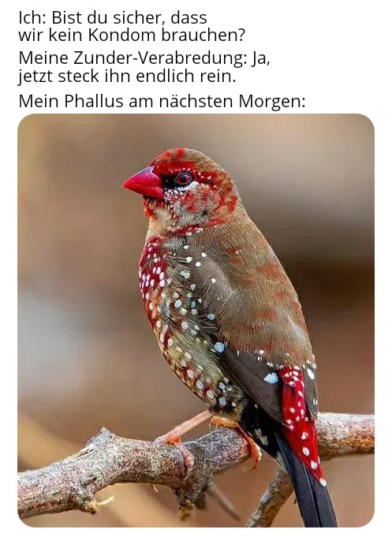The image size is (392, 548).
Task: Click the bird's white-spotted red breast
Action: click(x=152, y=280)
